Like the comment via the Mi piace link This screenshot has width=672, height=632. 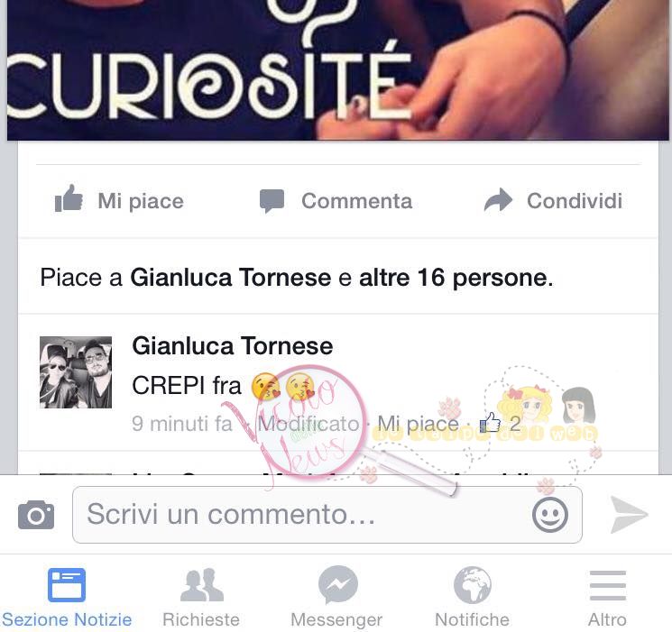pyautogui.click(x=418, y=424)
